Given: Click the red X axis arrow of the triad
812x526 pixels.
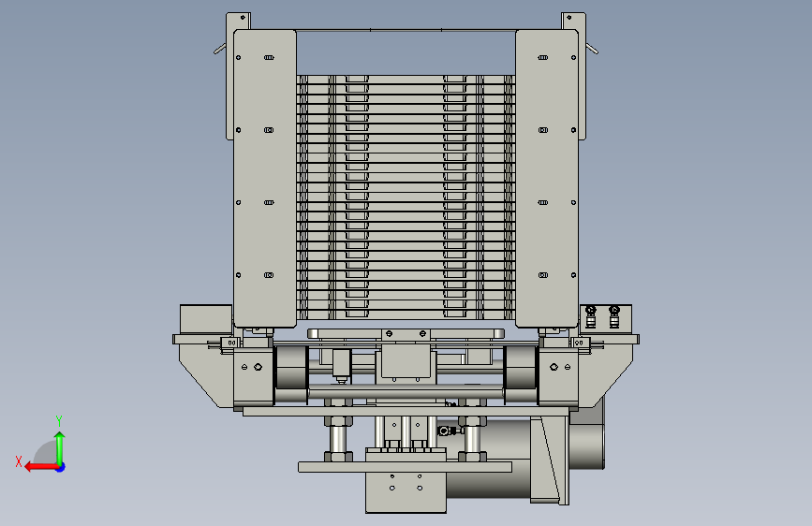Looking at the screenshot, I should click(x=41, y=467).
